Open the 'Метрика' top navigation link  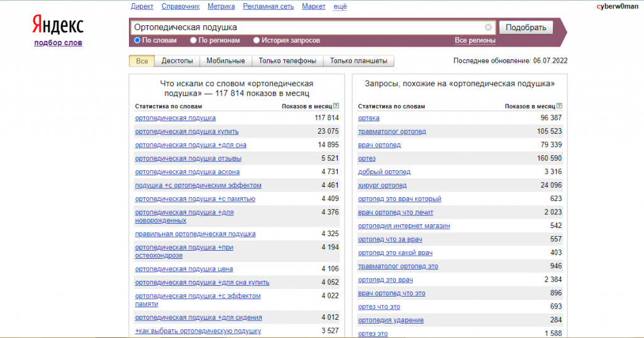tap(221, 6)
